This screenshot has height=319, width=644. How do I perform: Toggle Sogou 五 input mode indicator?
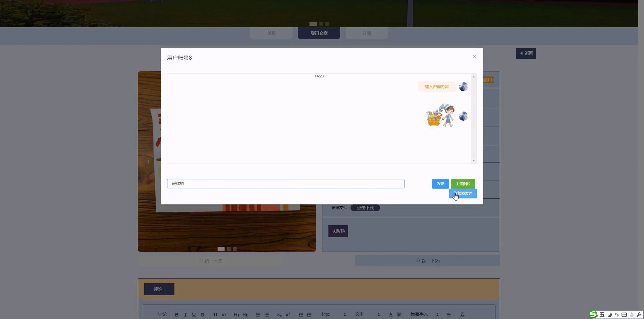(602, 315)
